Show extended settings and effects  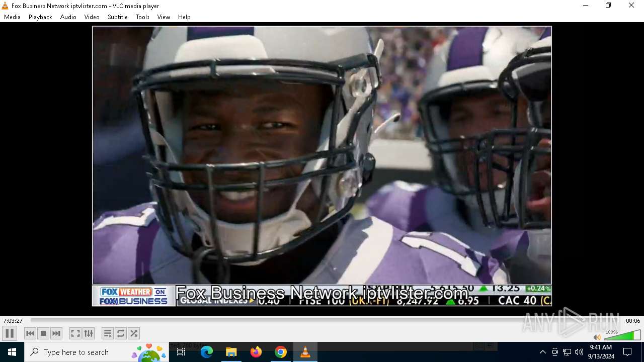(89, 333)
